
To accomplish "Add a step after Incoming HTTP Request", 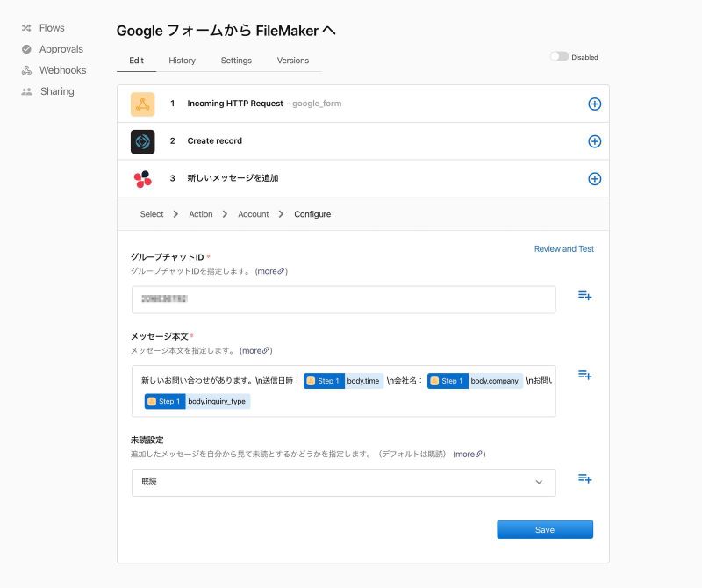I will [x=594, y=104].
